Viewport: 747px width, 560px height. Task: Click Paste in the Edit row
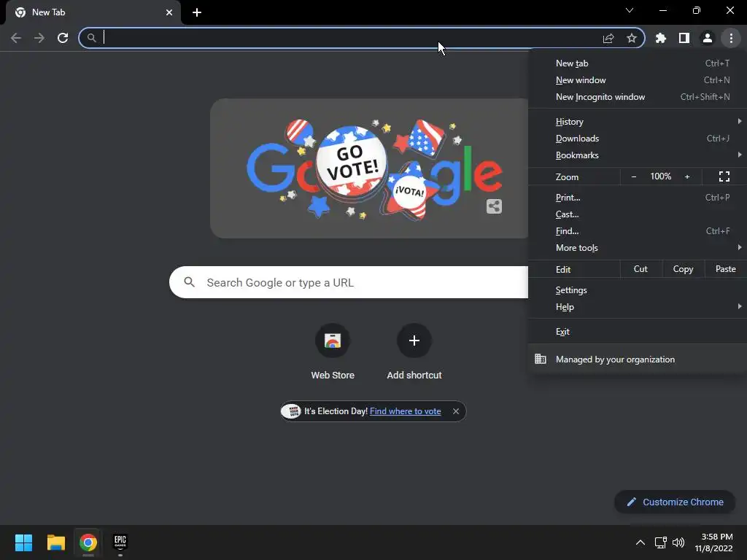pos(726,269)
